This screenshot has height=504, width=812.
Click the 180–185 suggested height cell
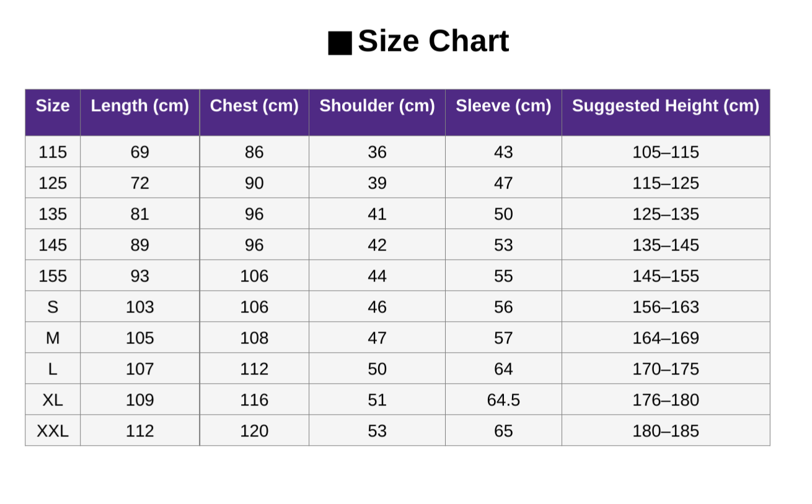[x=665, y=431]
